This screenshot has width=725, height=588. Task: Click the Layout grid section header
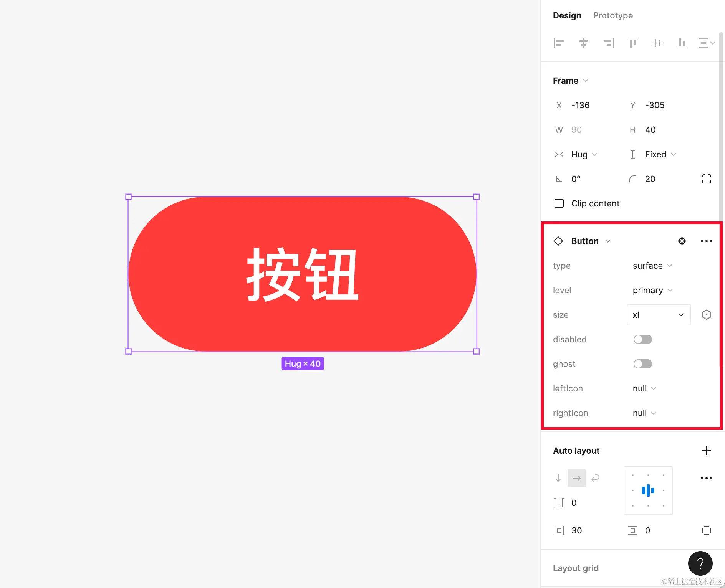tap(576, 568)
